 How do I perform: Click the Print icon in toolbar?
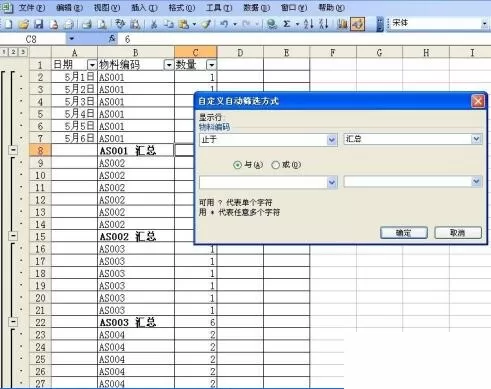(x=86, y=24)
